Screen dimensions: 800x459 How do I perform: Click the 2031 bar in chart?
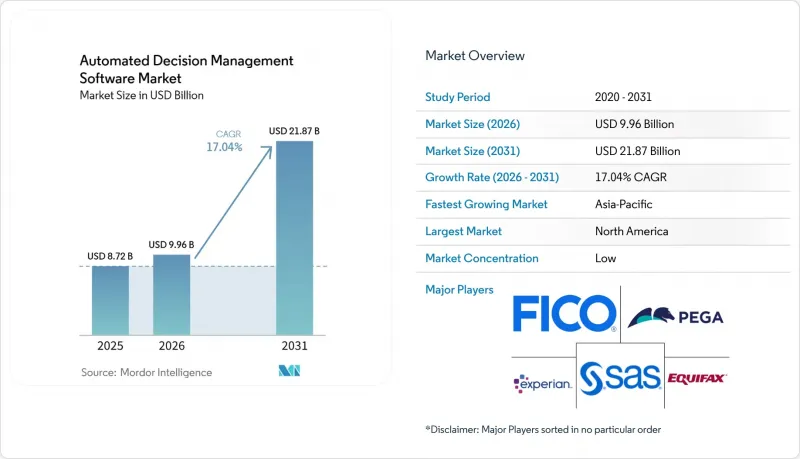[294, 238]
